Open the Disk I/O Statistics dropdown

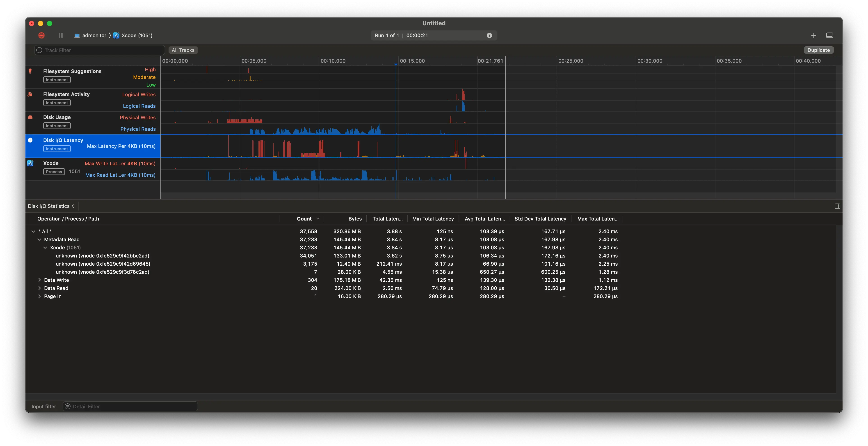[51, 206]
